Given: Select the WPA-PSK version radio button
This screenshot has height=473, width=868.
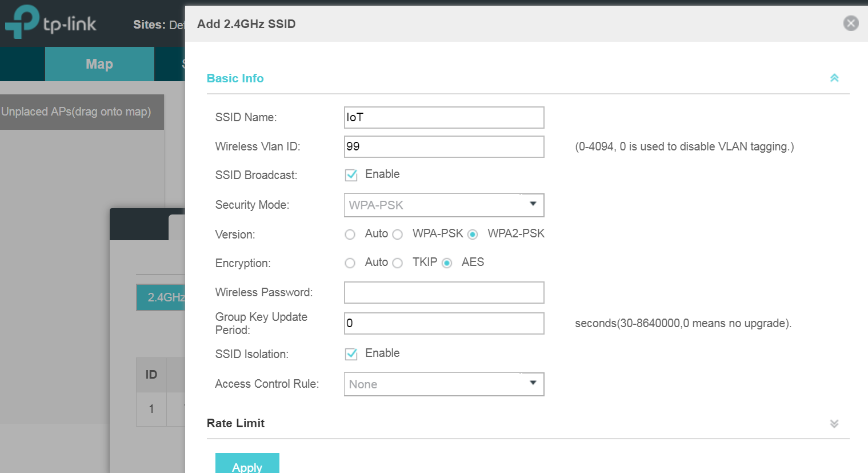Looking at the screenshot, I should (397, 234).
